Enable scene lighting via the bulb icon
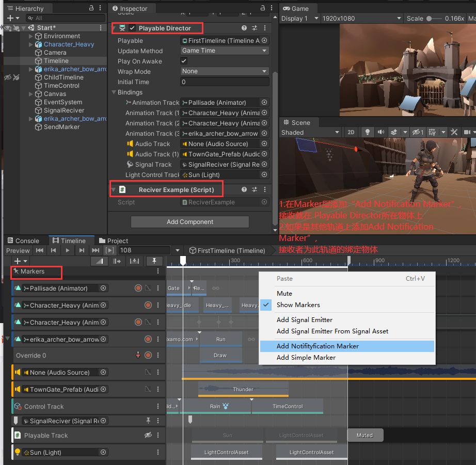The width and height of the screenshot is (476, 465). click(x=367, y=133)
